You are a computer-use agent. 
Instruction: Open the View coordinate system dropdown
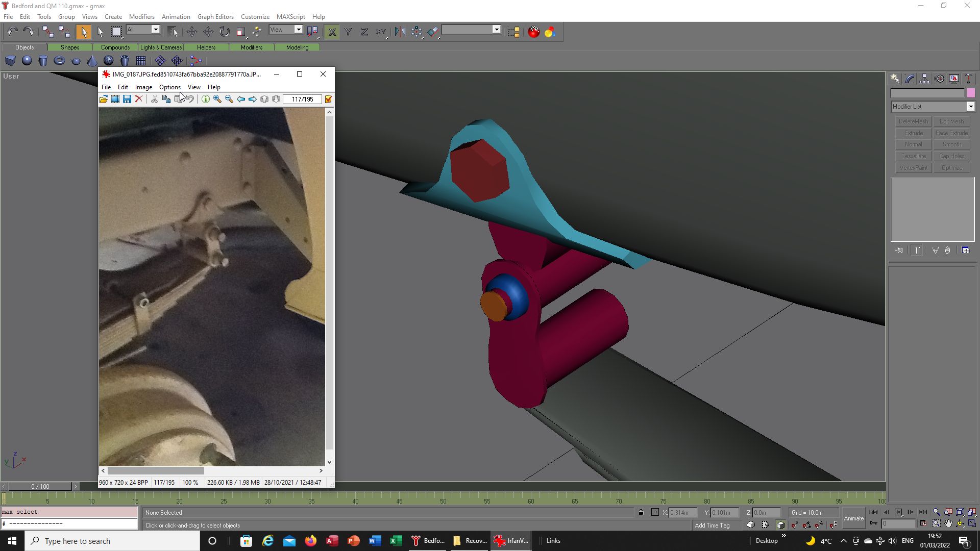tap(286, 30)
